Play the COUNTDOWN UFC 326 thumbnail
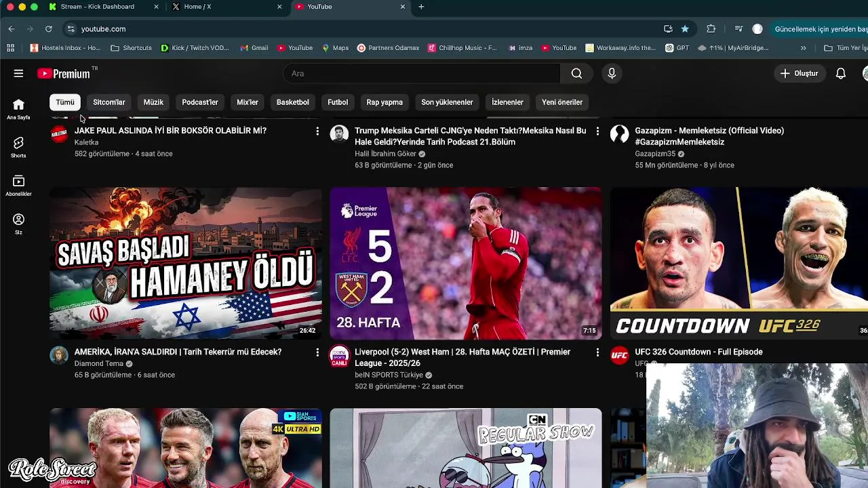This screenshot has width=868, height=488. pos(739,263)
